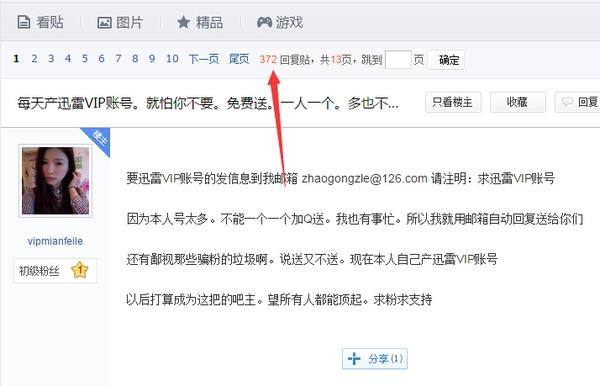Go to page 2 of thread
The width and height of the screenshot is (600, 386).
pos(34,59)
